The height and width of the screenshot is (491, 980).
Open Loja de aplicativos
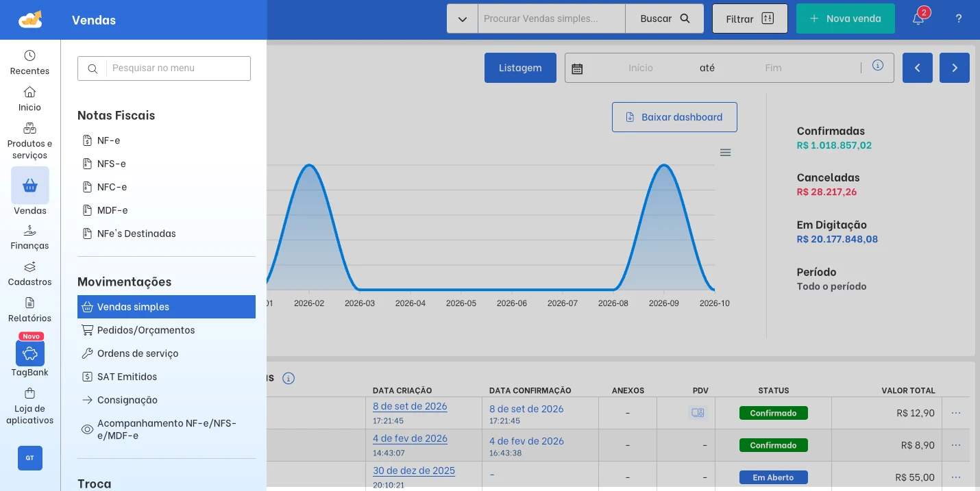[x=29, y=407]
